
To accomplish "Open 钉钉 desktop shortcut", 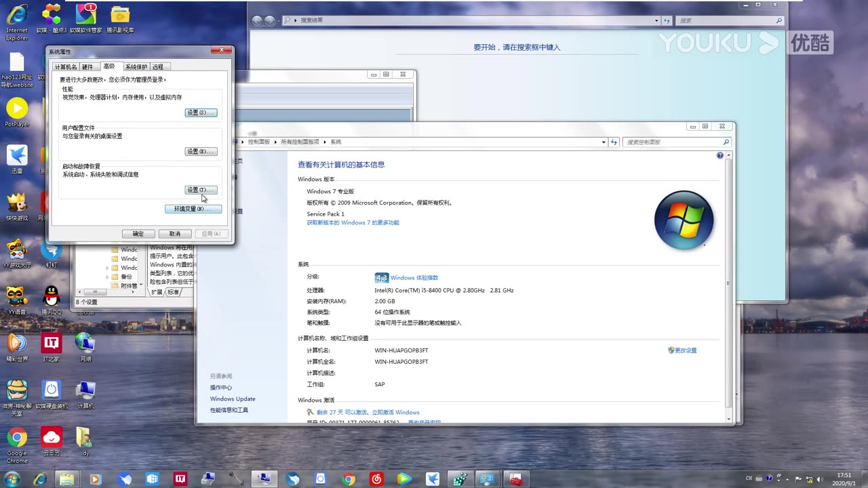I will [52, 253].
